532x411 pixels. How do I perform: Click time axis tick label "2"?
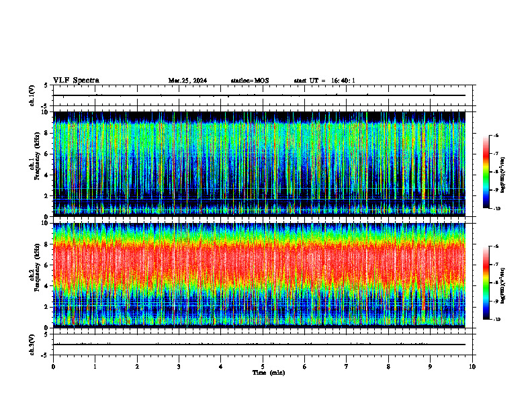tap(137, 367)
